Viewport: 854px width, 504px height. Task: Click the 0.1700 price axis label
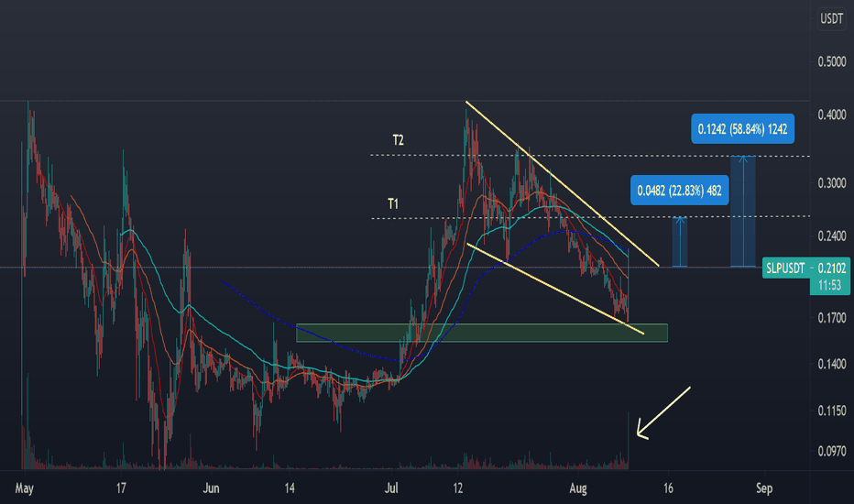tap(832, 317)
